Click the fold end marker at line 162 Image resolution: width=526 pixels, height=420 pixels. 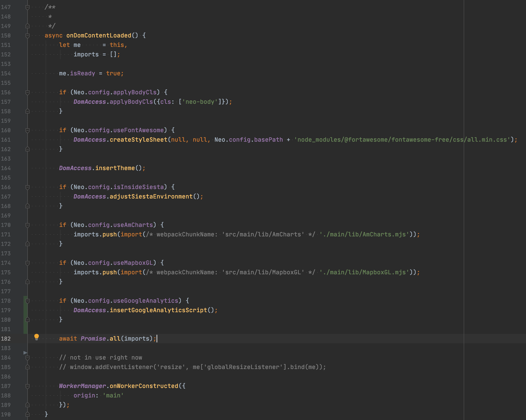28,149
